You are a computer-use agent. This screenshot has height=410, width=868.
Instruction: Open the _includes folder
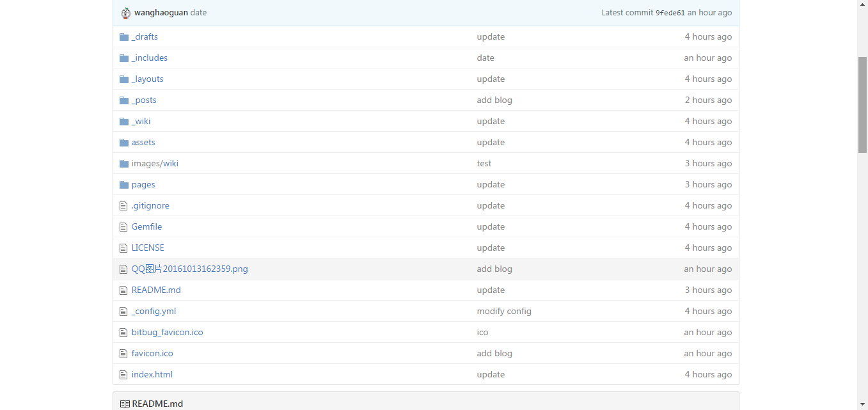150,58
